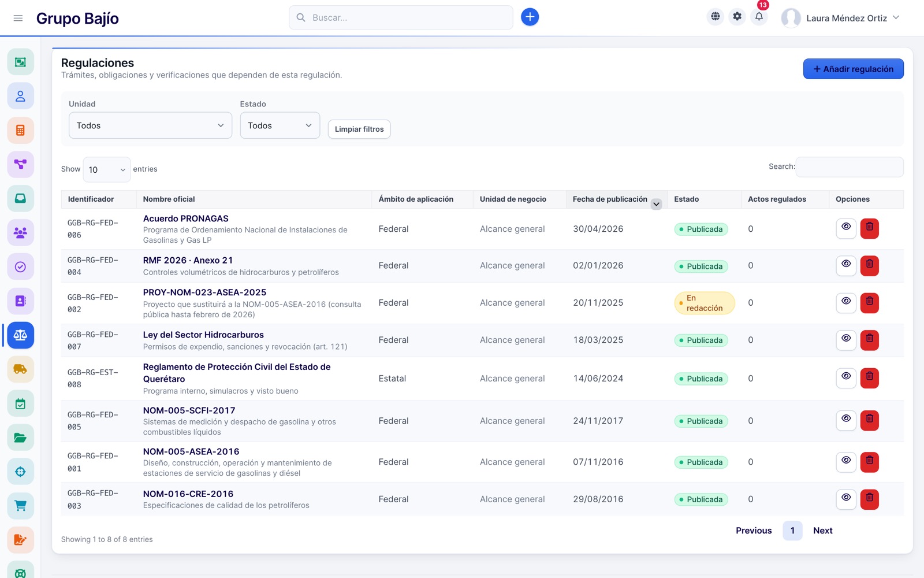View NOM-005-ASEA-2016 eye button
Image resolution: width=924 pixels, height=578 pixels.
(x=846, y=461)
